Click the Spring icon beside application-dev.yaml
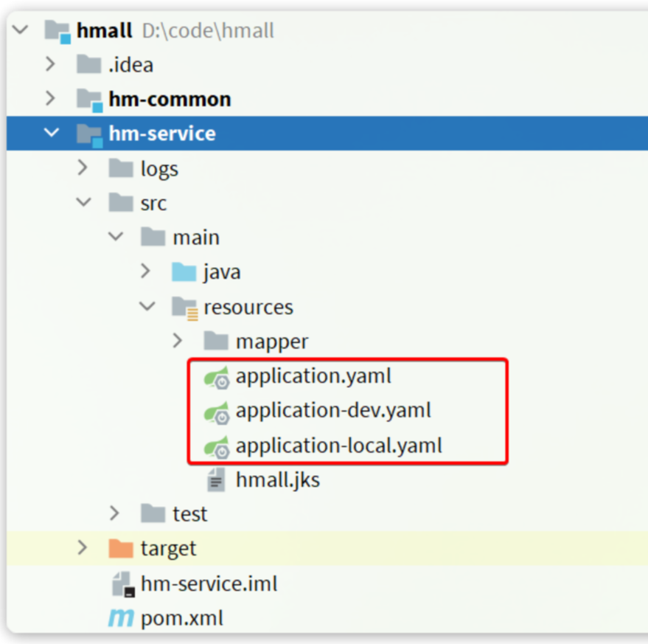Image resolution: width=648 pixels, height=644 pixels. (217, 412)
